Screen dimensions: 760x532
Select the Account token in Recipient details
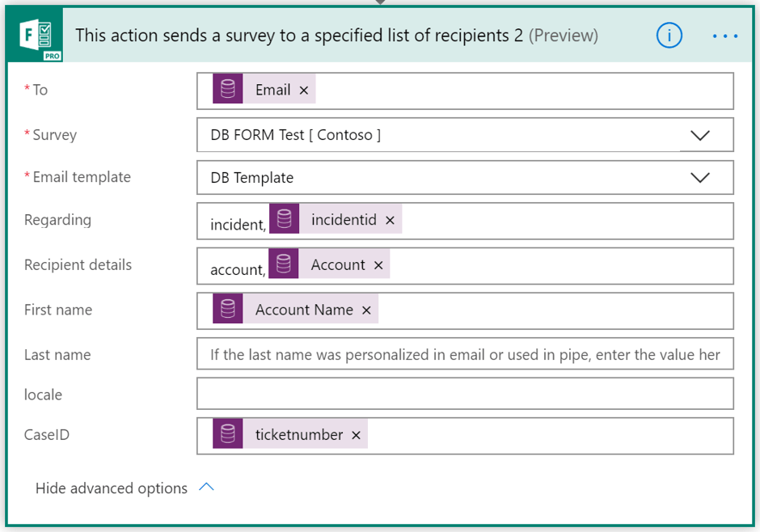tap(329, 264)
